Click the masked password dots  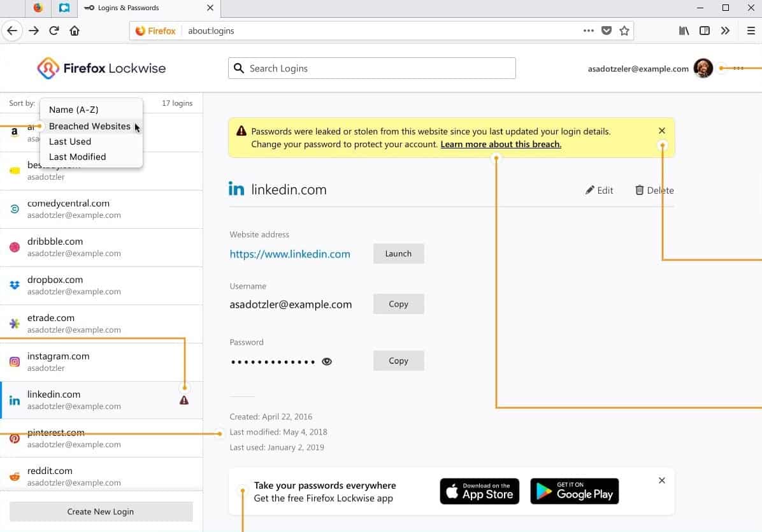tap(273, 362)
